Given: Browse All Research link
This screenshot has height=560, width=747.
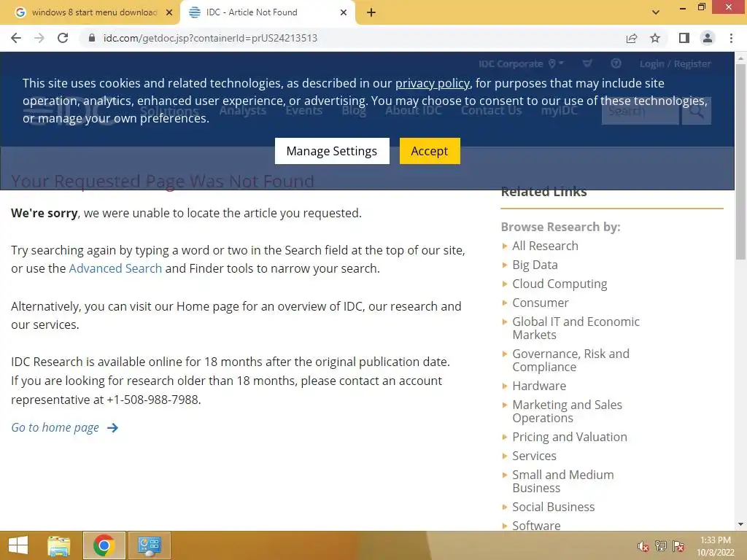Looking at the screenshot, I should 545,246.
